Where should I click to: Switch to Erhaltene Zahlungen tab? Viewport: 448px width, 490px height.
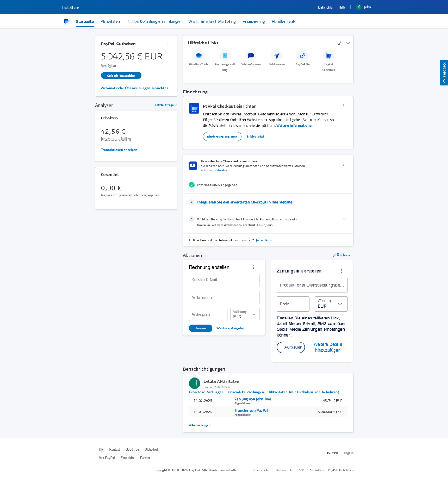coord(207,392)
